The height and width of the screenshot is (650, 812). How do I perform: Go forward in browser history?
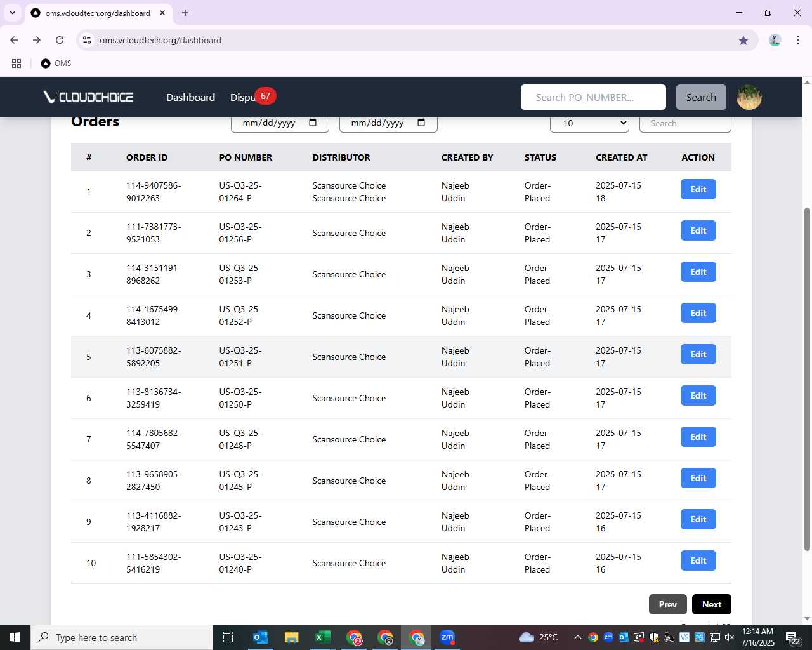[x=37, y=40]
